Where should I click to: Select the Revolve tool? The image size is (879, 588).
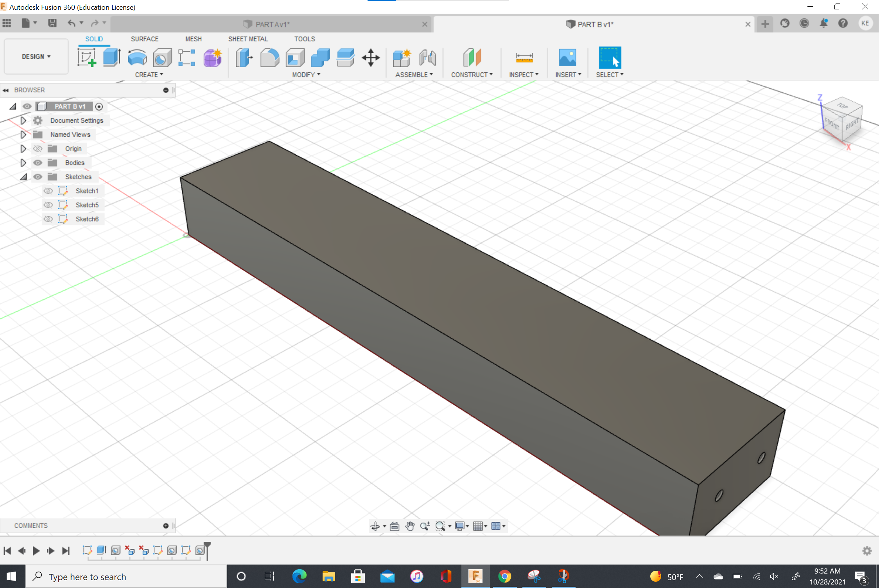136,57
